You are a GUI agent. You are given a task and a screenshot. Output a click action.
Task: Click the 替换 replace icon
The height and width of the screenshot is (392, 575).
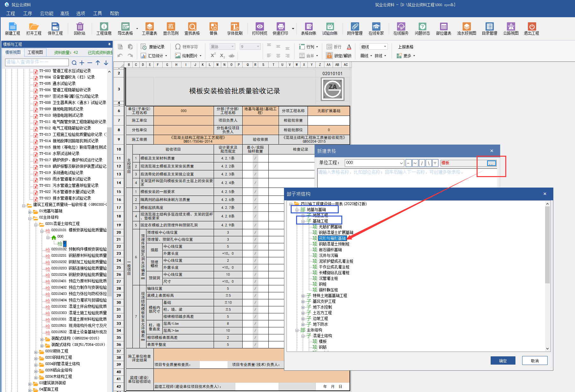213,29
